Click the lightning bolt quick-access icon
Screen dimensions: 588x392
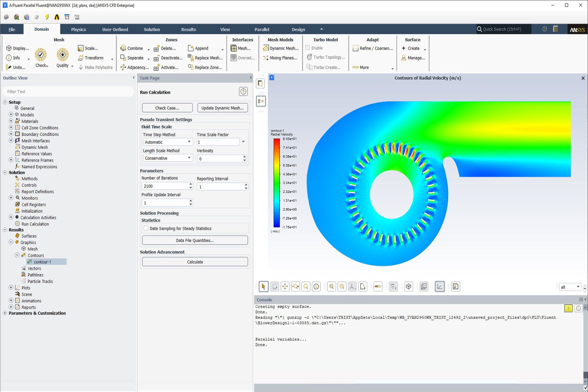[47, 17]
